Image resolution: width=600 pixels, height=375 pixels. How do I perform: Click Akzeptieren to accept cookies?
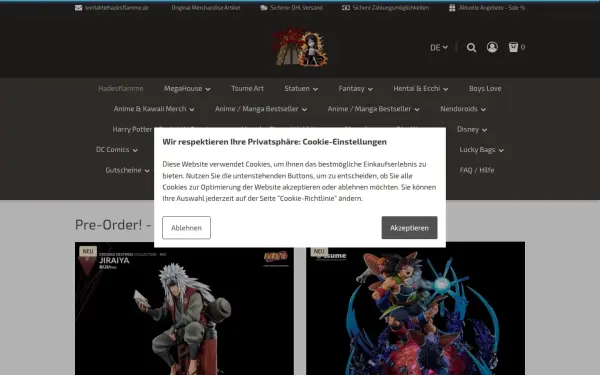tap(409, 228)
